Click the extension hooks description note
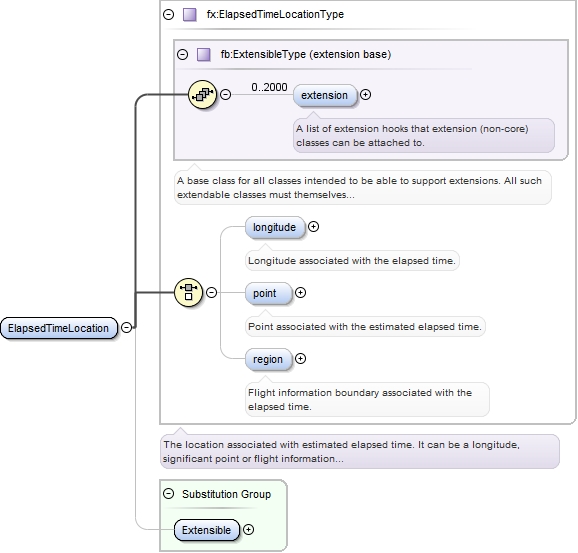This screenshot has width=578, height=553. [424, 135]
